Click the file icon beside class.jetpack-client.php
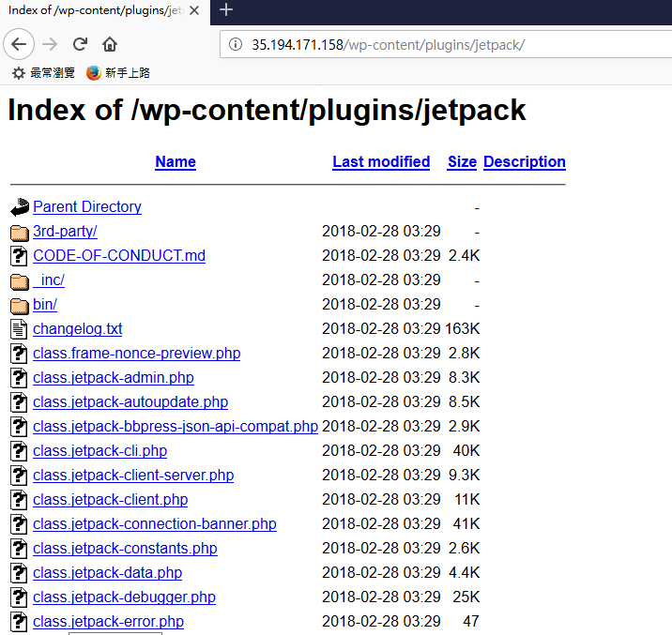 (x=19, y=500)
